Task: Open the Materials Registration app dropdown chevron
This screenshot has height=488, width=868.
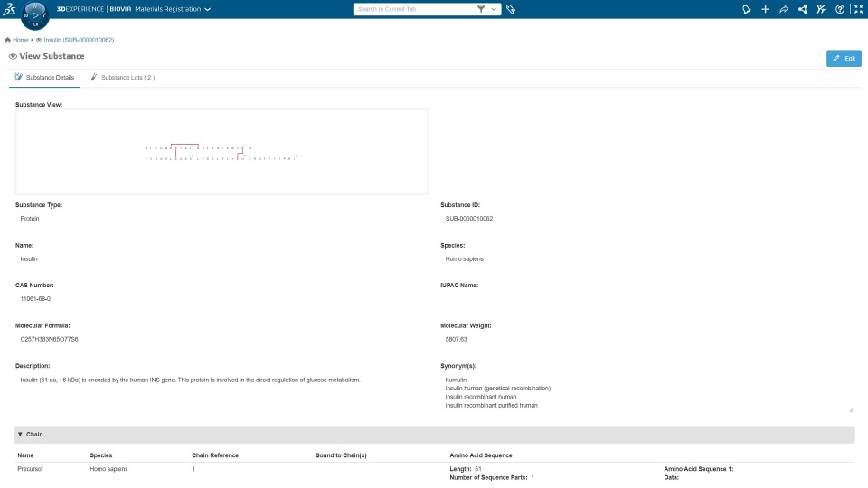Action: [208, 9]
